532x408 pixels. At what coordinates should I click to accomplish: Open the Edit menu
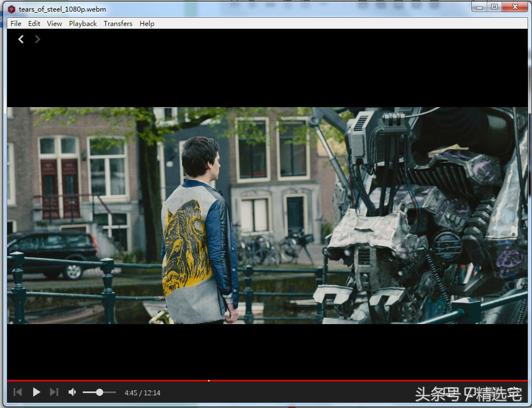[x=34, y=23]
